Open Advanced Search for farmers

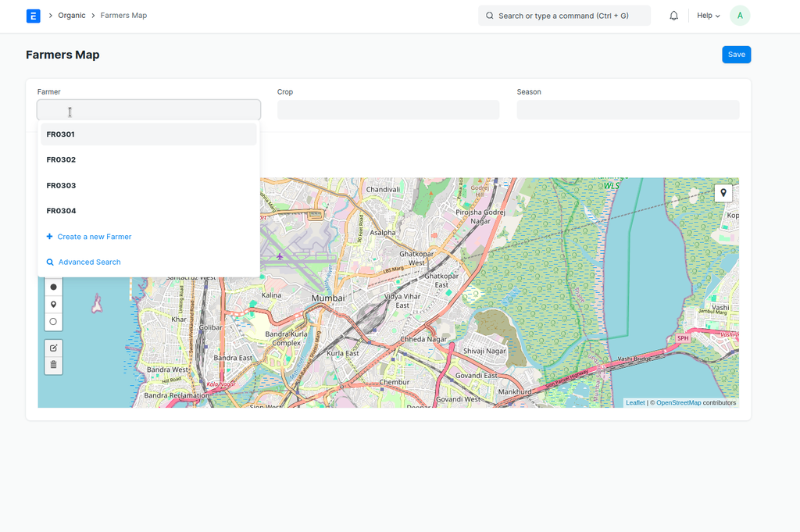89,262
